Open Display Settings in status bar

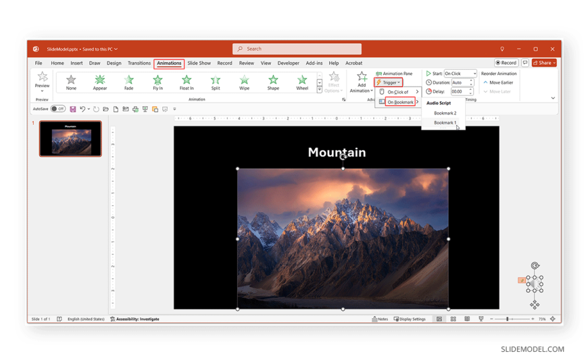point(410,319)
